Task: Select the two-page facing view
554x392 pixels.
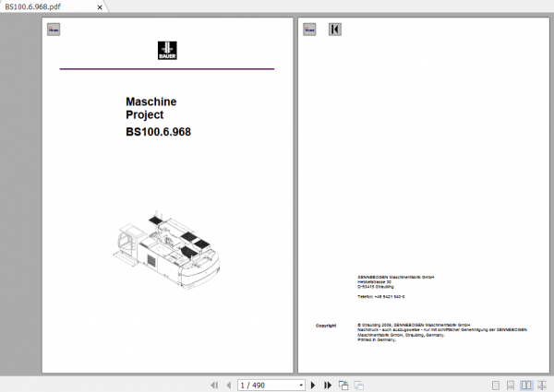Action: point(526,386)
